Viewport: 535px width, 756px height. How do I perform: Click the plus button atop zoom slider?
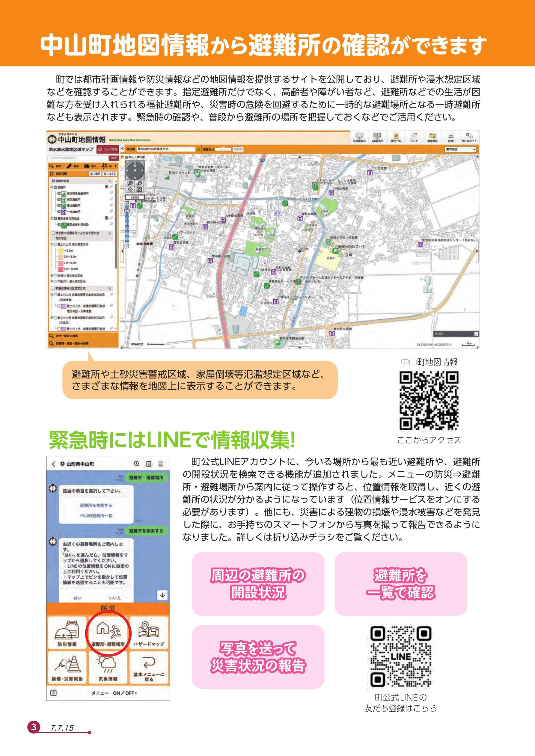point(127,203)
